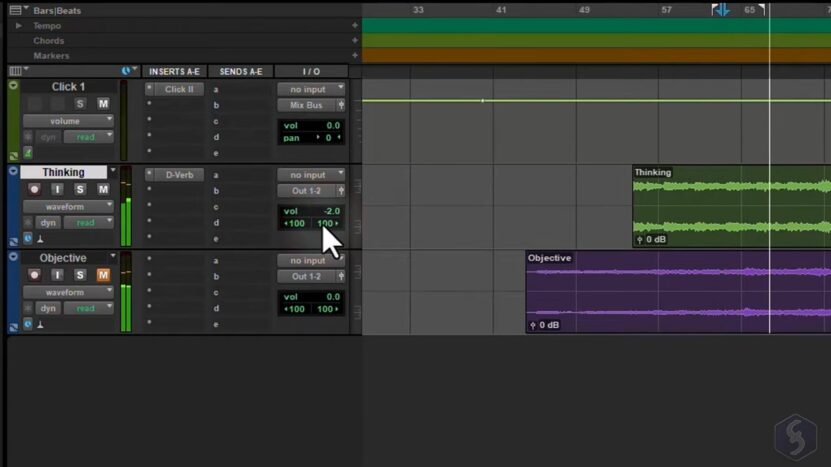Select the Objective track name
Viewport: 831px width, 467px height.
point(63,258)
